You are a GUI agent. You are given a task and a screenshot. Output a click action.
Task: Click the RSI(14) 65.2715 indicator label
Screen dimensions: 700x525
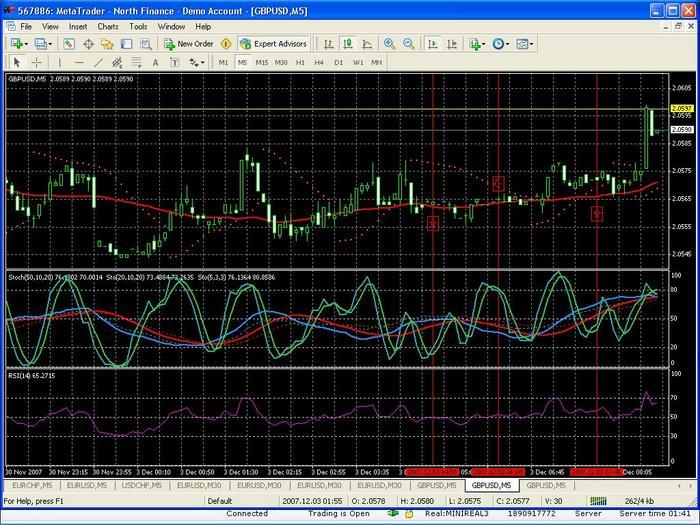31,376
